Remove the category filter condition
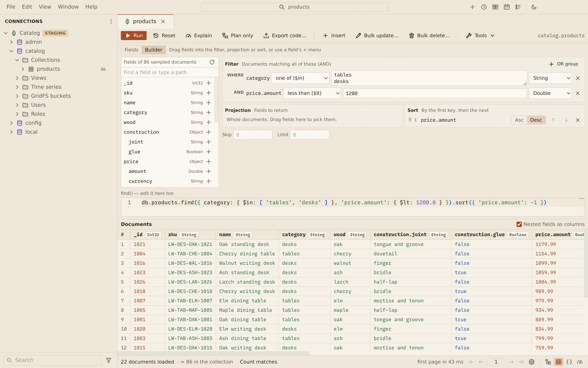 click(578, 78)
